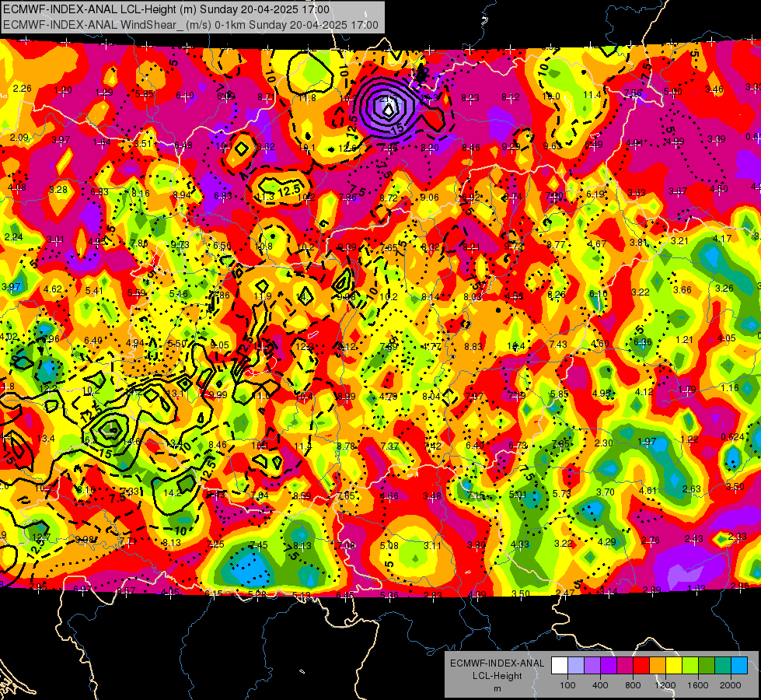761x700 pixels.
Task: Click the '100' legend tick label
Action: pos(567,685)
